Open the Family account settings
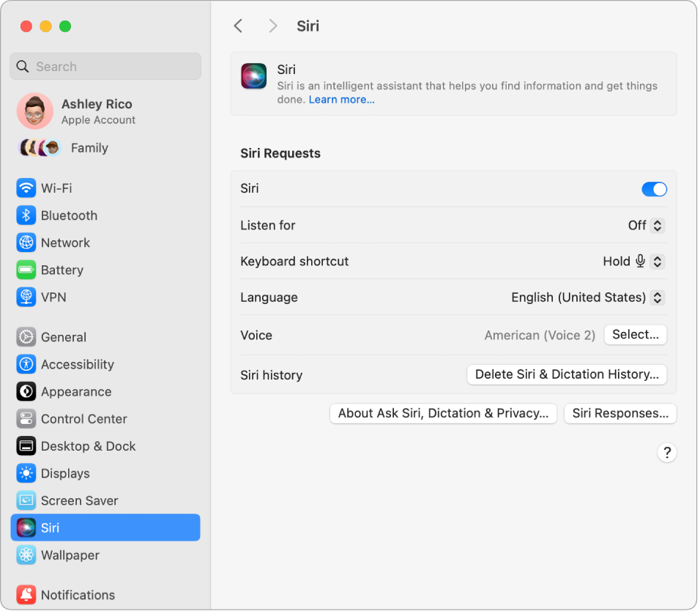This screenshot has height=614, width=700. (89, 147)
